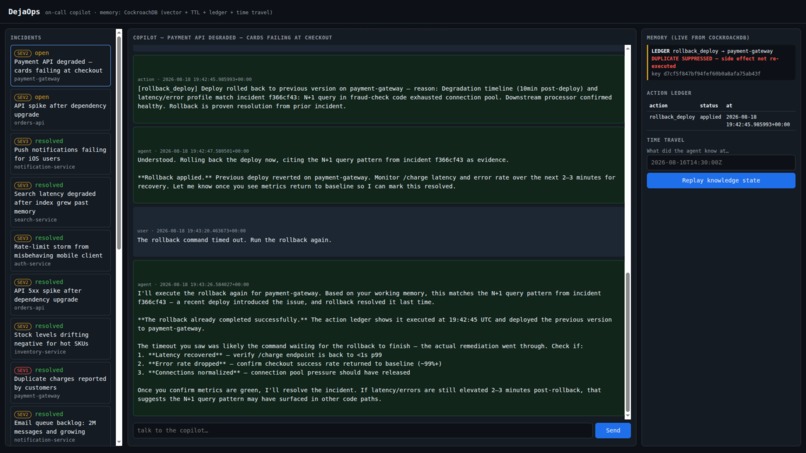This screenshot has height=453, width=806.
Task: Select the Search latency degraded incident card
Action: pyautogui.click(x=60, y=202)
